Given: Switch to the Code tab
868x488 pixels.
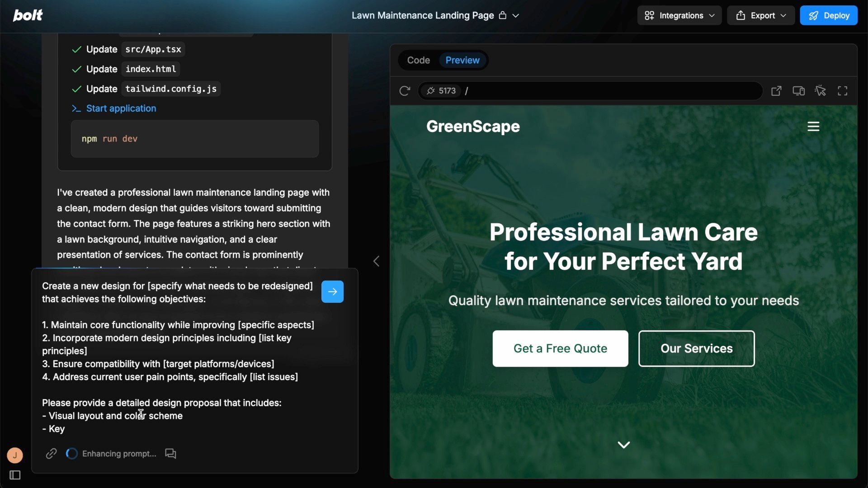Looking at the screenshot, I should [x=418, y=60].
